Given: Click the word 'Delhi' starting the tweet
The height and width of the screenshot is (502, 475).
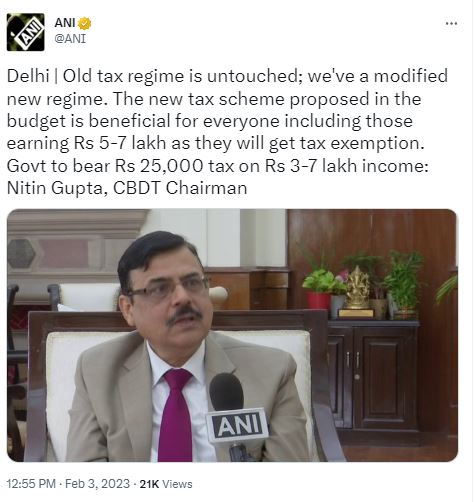Looking at the screenshot, I should [x=28, y=76].
